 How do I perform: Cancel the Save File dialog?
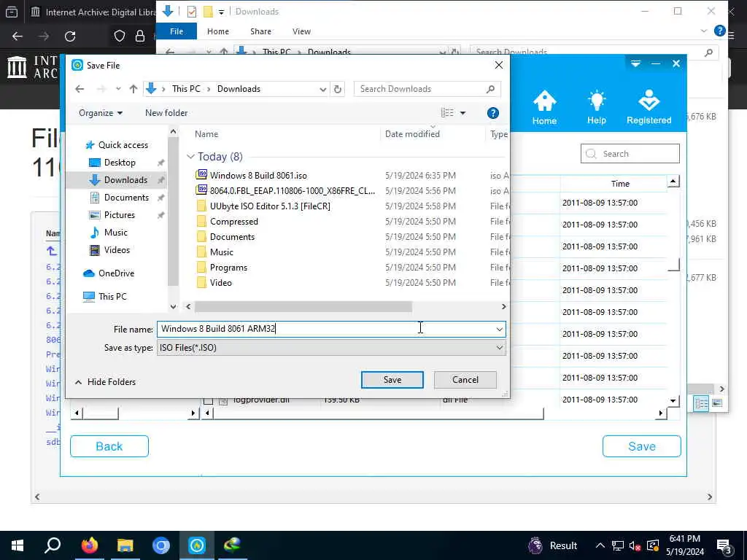point(465,379)
